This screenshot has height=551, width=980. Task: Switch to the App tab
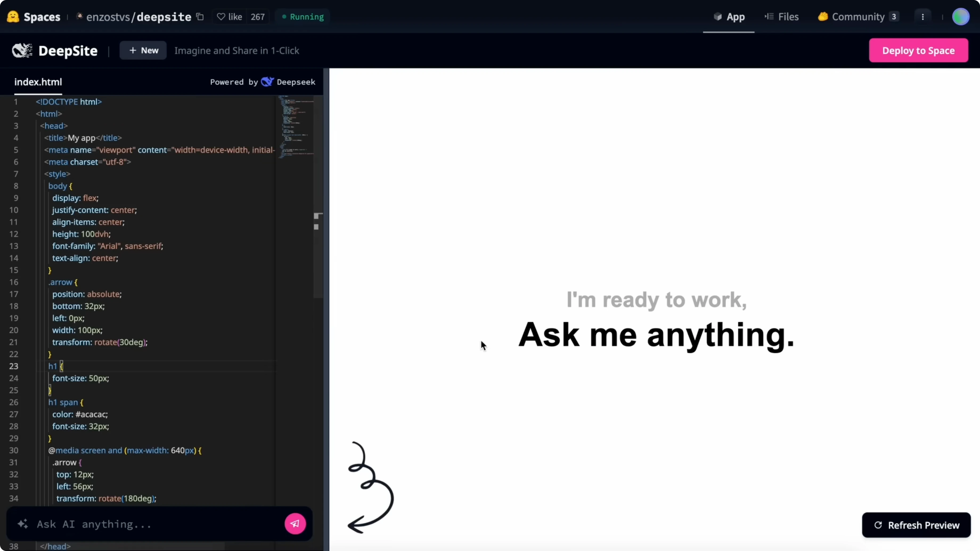pos(728,17)
